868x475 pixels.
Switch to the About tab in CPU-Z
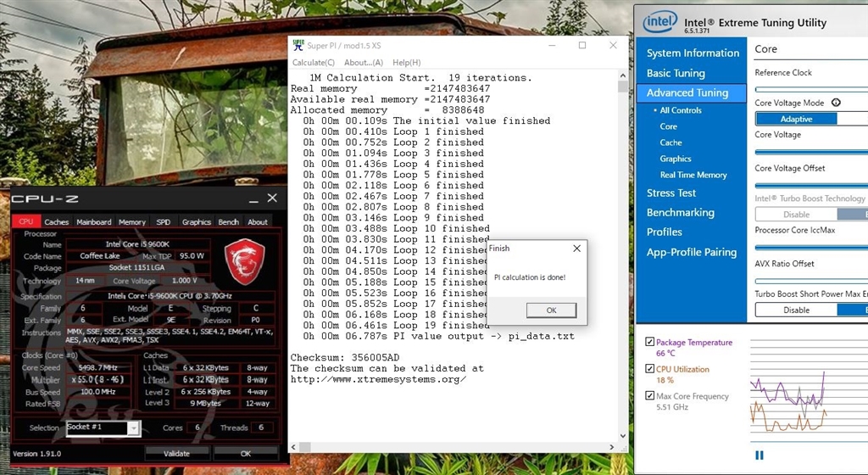tap(258, 221)
